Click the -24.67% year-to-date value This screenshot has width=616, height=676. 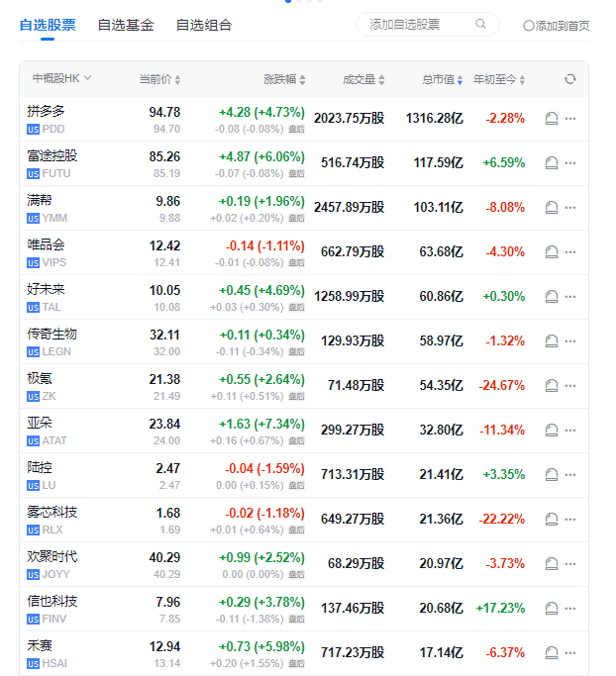[502, 385]
